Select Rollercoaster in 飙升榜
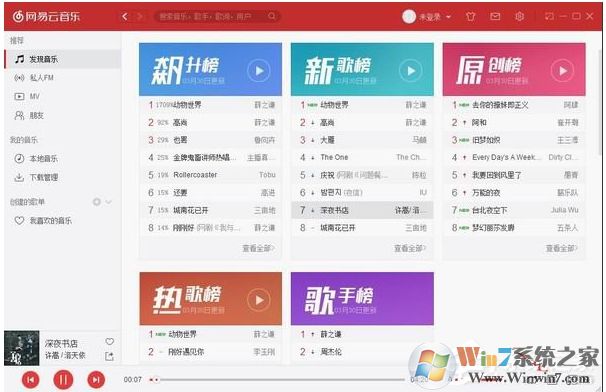The height and width of the screenshot is (392, 606). point(195,175)
